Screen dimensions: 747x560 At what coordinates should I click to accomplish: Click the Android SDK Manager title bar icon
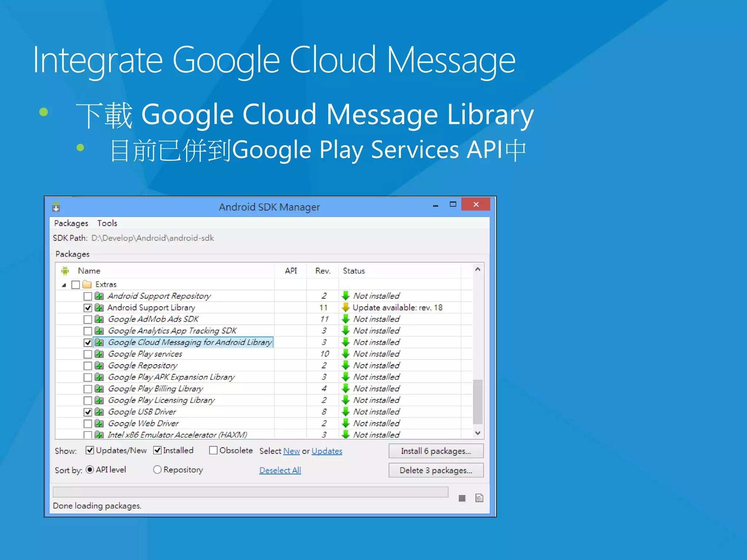[56, 207]
